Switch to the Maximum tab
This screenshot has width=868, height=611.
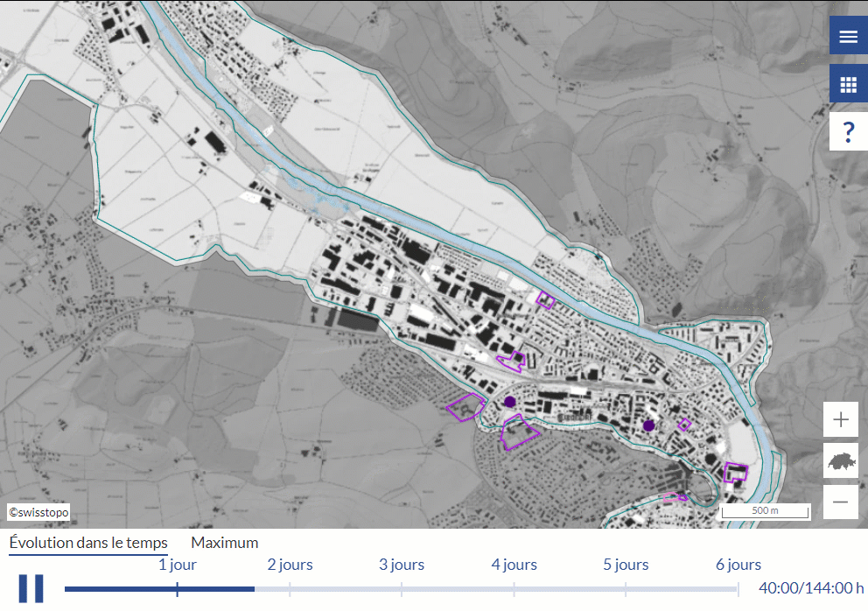tap(225, 543)
